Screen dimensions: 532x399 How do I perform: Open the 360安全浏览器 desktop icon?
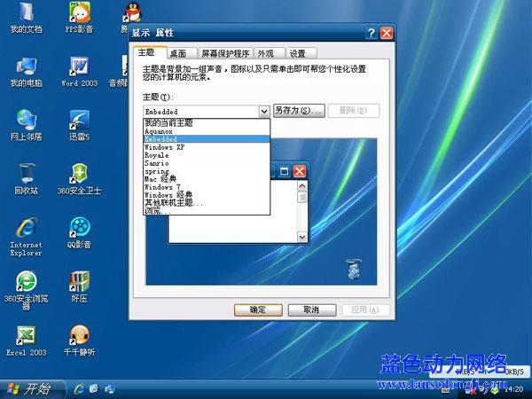[26, 291]
